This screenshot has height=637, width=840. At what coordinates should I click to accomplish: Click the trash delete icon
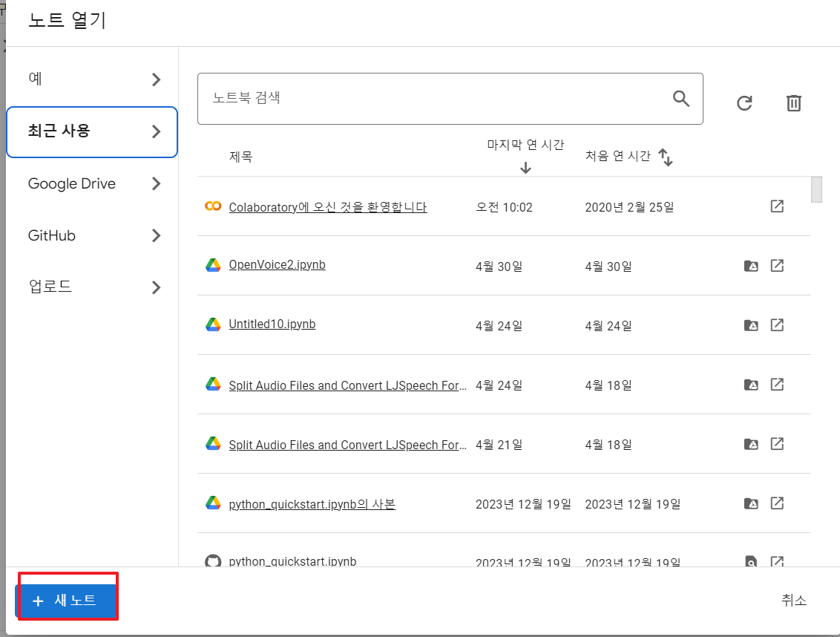tap(793, 103)
